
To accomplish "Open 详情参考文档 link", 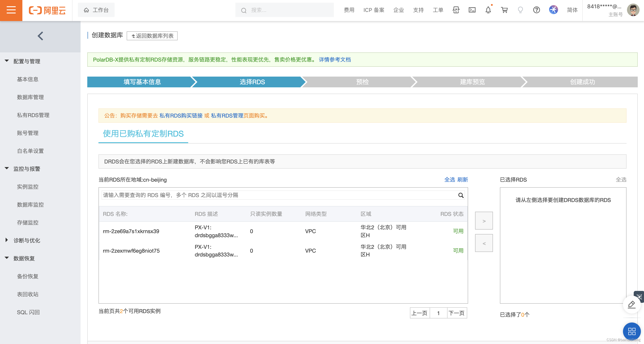I will (x=335, y=60).
